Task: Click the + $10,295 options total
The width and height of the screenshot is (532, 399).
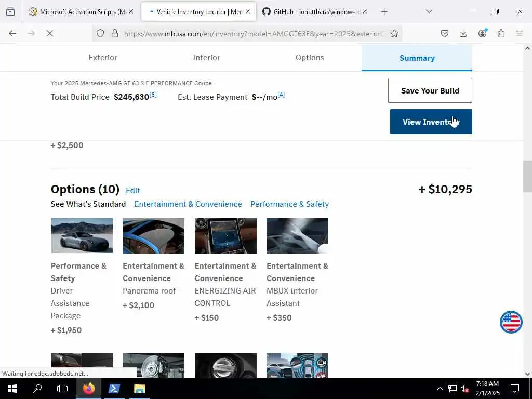Action: (x=445, y=189)
